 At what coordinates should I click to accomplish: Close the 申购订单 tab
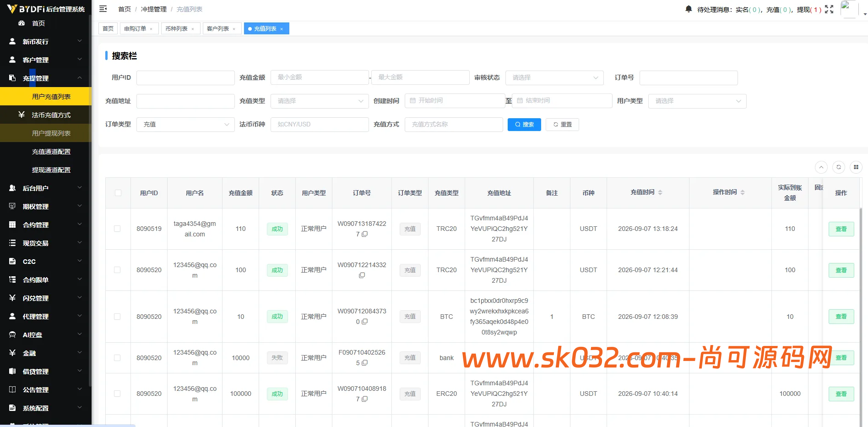(x=151, y=29)
